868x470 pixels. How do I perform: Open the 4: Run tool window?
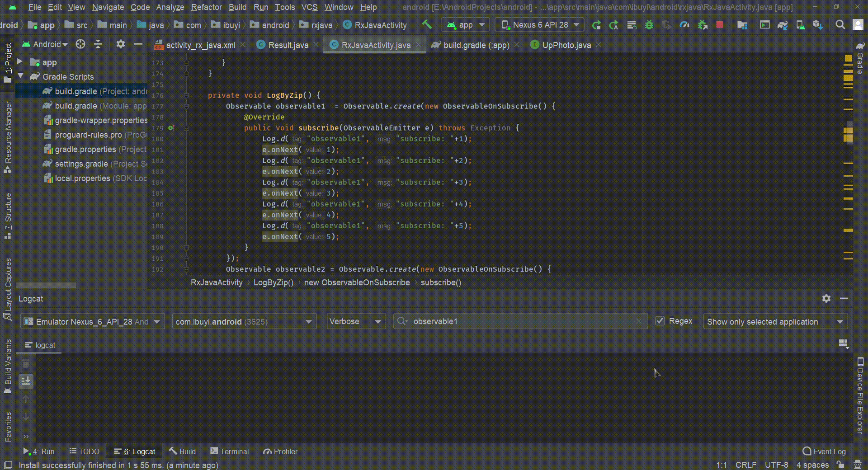pos(39,451)
